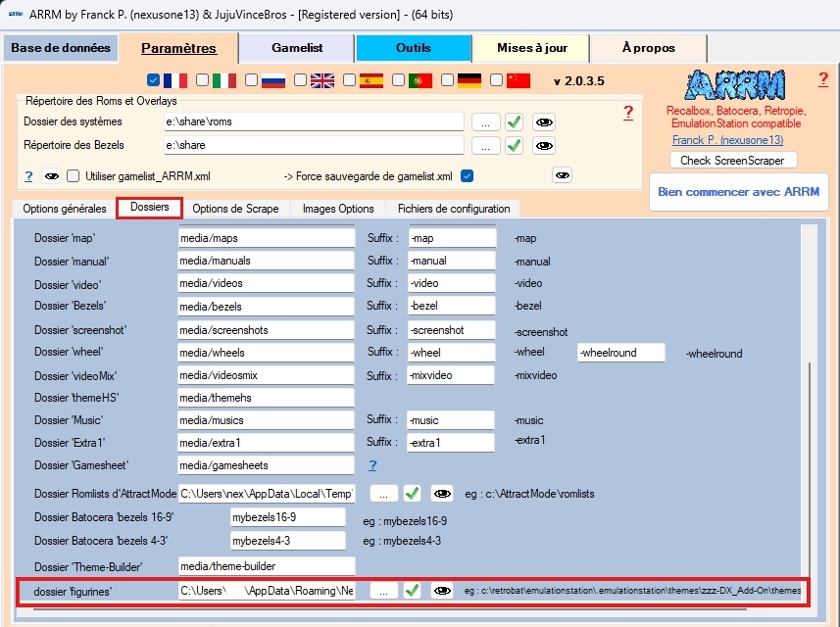Browse for Dossier des systèmes folder
This screenshot has width=840, height=627.
[485, 122]
